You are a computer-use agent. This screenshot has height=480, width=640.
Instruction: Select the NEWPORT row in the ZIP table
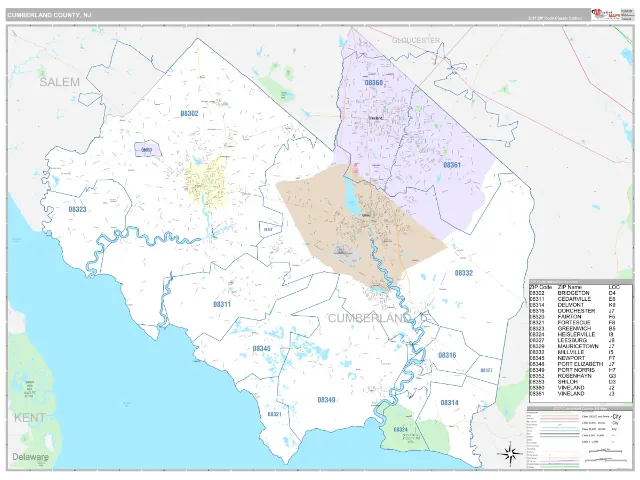576,358
